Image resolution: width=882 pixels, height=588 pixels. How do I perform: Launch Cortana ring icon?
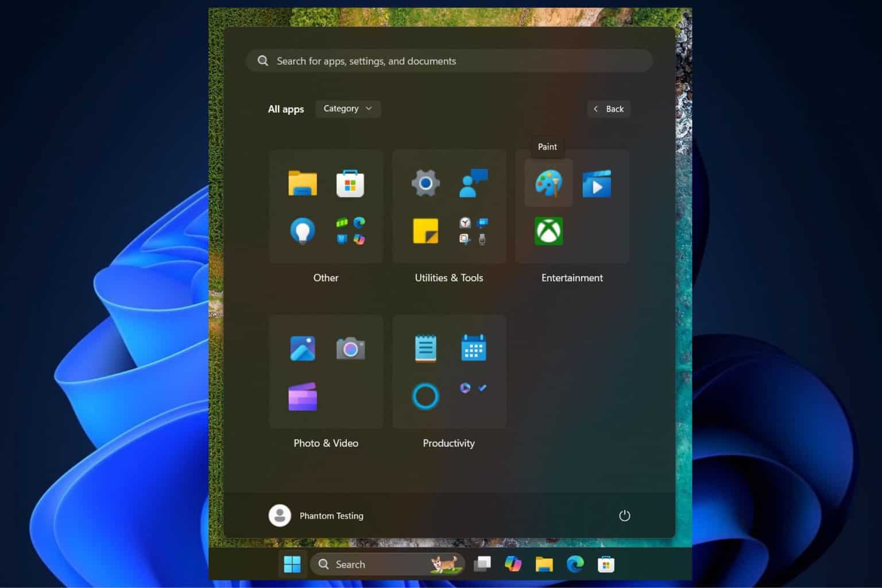pos(425,396)
